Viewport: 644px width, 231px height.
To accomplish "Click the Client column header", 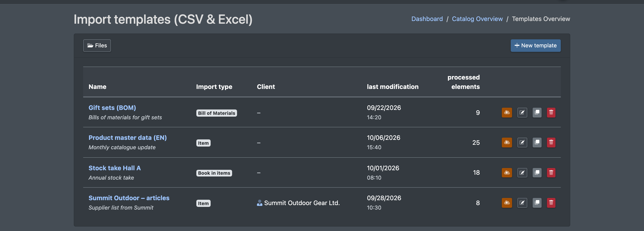I will (266, 87).
